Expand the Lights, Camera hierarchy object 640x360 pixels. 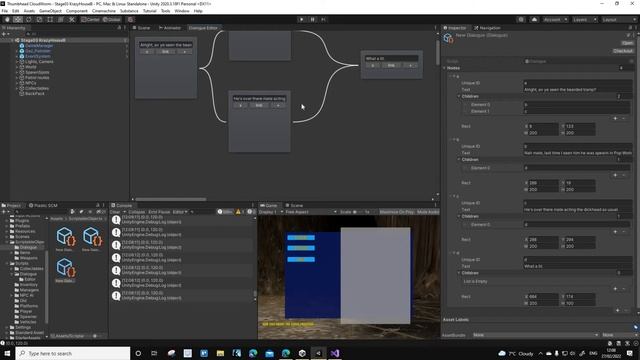(x=17, y=62)
